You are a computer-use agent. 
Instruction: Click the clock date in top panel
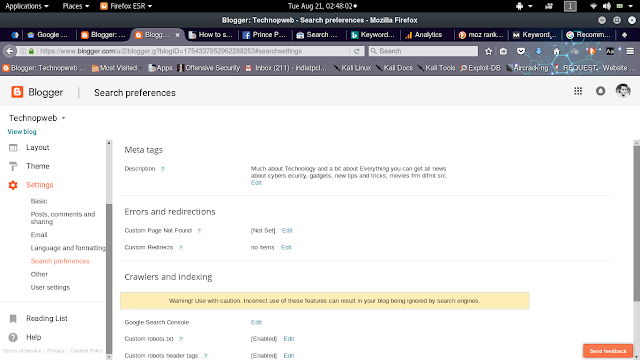(322, 6)
